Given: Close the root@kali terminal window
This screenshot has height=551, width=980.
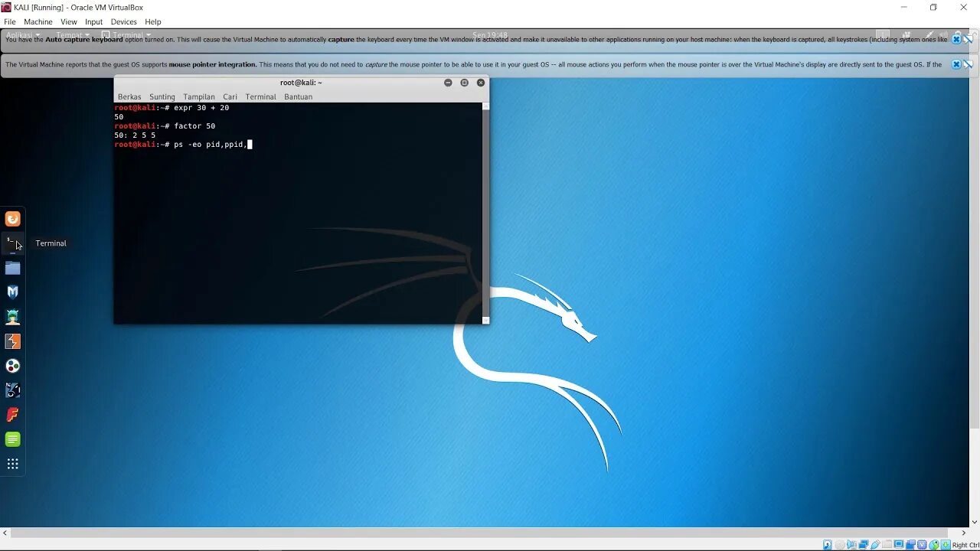Looking at the screenshot, I should 481,83.
